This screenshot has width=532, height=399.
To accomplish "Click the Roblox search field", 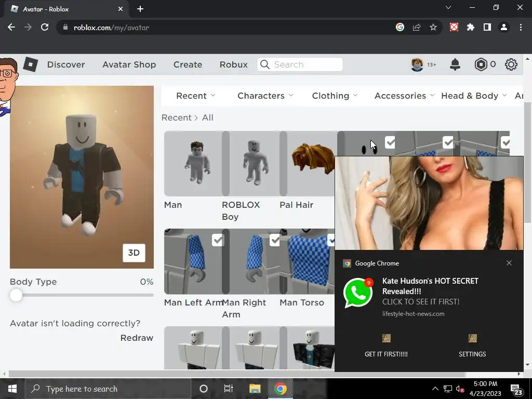I will click(x=300, y=64).
